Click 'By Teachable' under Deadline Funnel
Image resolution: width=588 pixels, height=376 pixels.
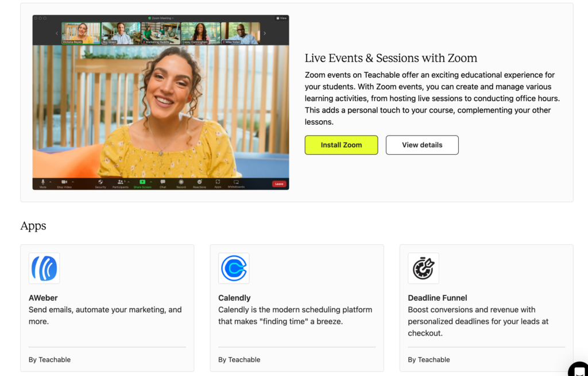428,360
